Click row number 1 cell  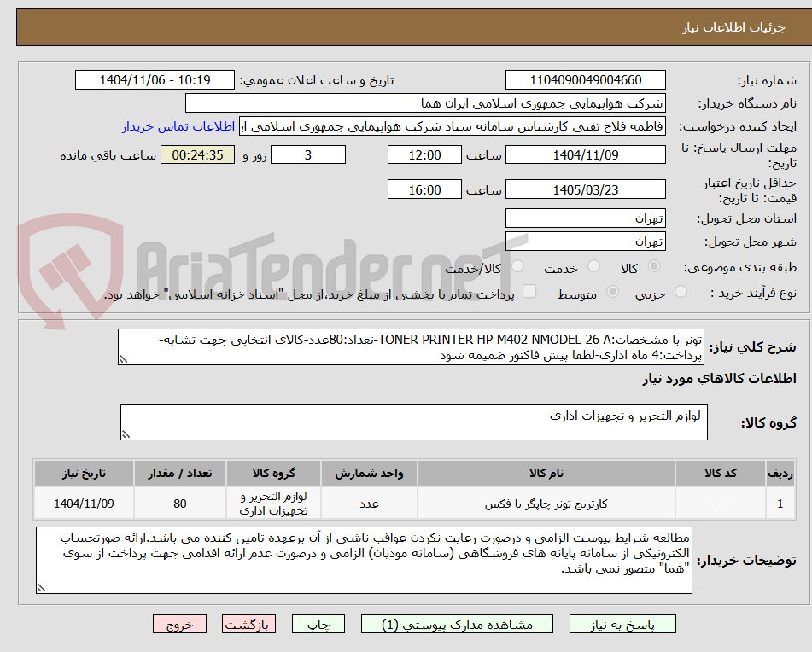[x=780, y=504]
